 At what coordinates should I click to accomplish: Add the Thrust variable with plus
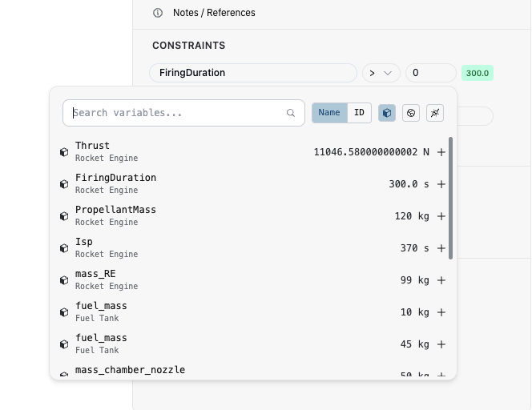[441, 152]
